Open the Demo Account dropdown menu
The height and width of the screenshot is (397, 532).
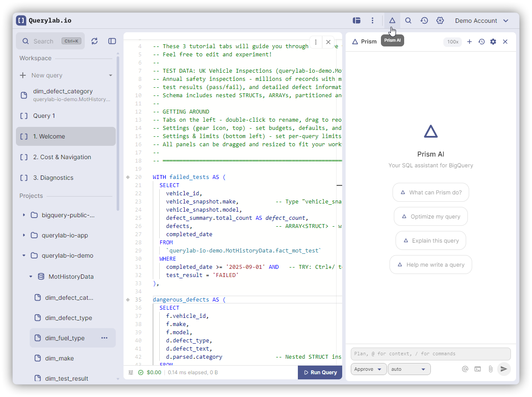tap(482, 21)
